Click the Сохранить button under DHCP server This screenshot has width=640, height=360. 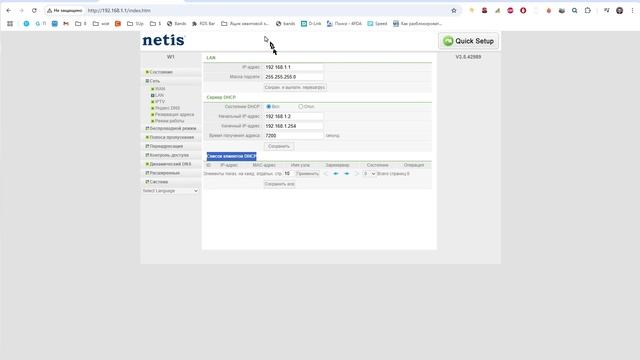pos(279,146)
